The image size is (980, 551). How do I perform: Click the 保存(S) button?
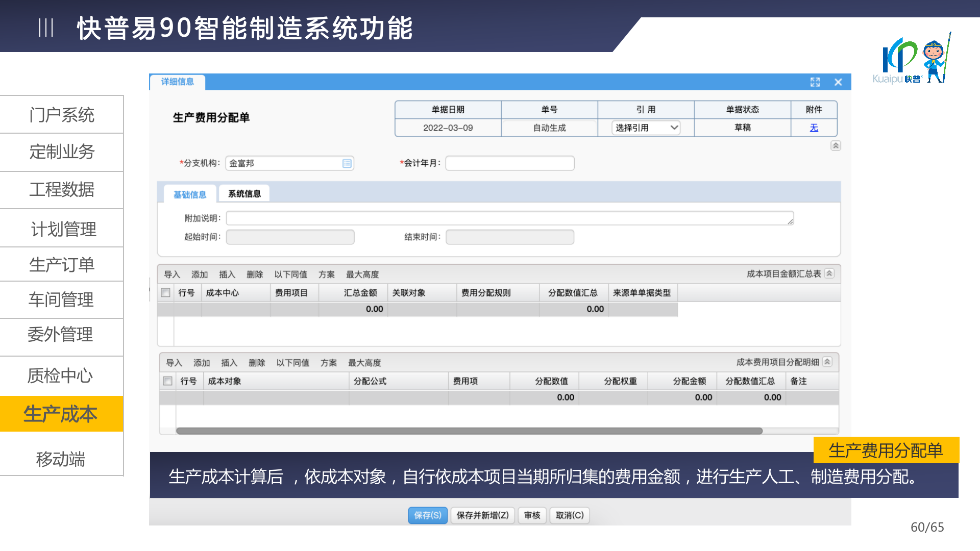click(x=428, y=515)
